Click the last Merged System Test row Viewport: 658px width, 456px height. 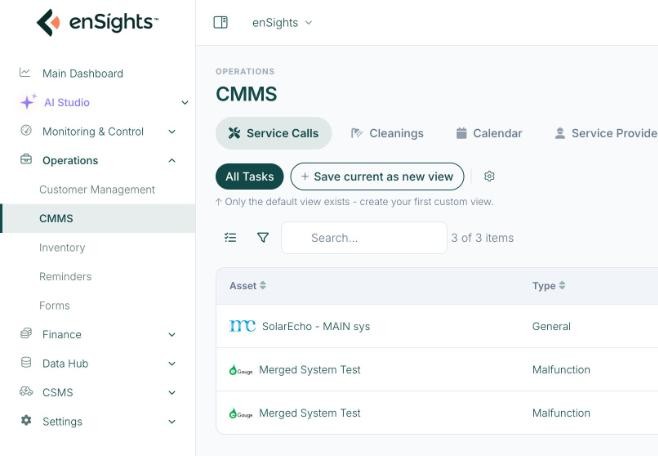click(437, 413)
